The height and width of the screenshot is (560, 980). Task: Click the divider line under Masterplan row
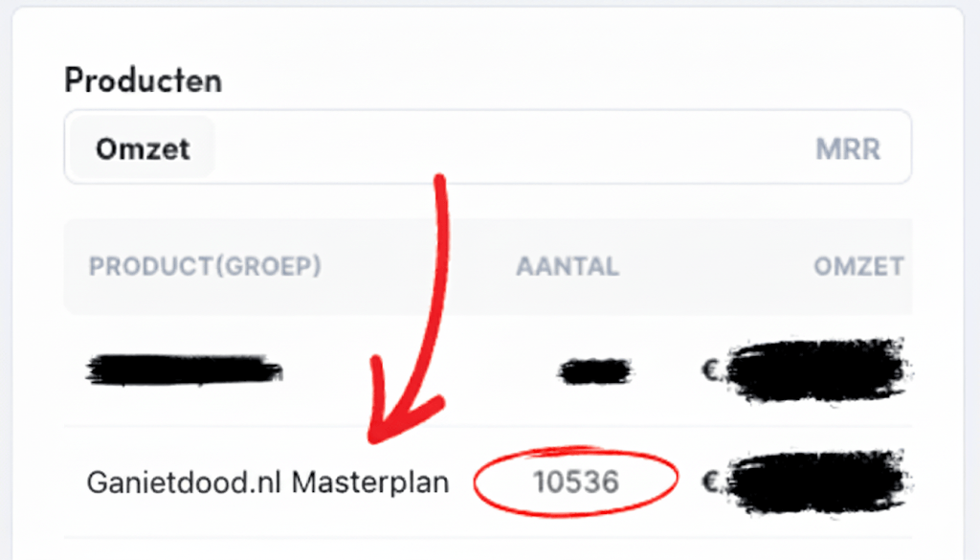487,537
